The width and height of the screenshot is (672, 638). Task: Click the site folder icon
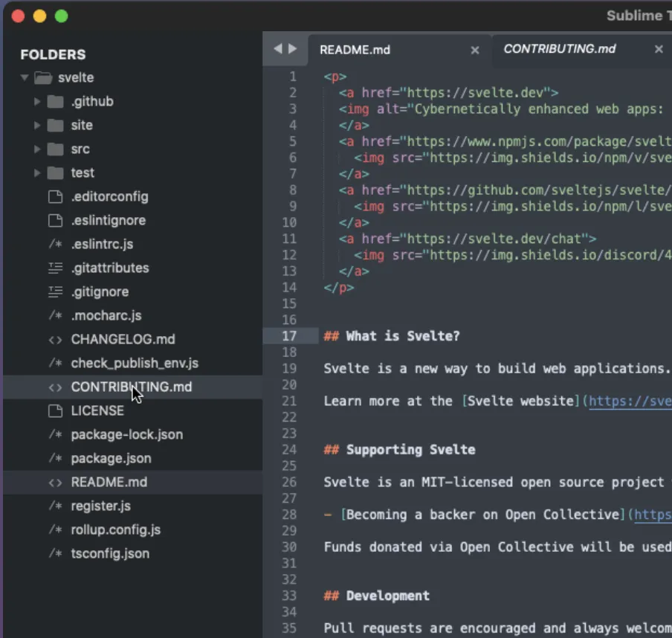[55, 125]
